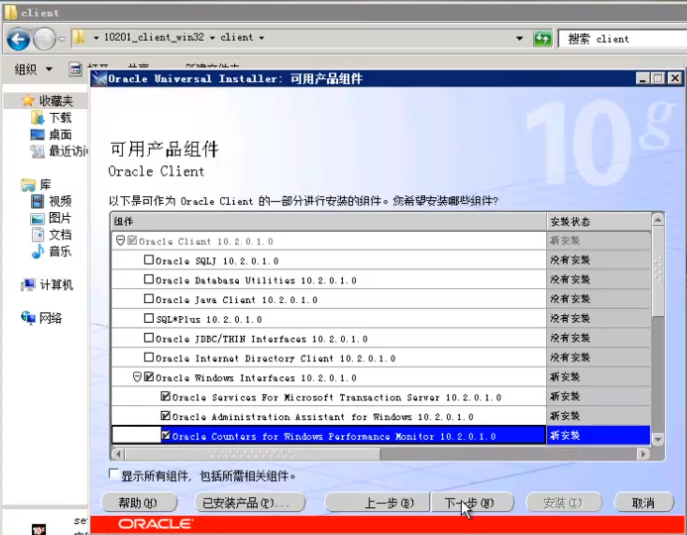Screen dimensions: 687x535
Task: Open Music library icon (音乐)
Action: click(38, 252)
